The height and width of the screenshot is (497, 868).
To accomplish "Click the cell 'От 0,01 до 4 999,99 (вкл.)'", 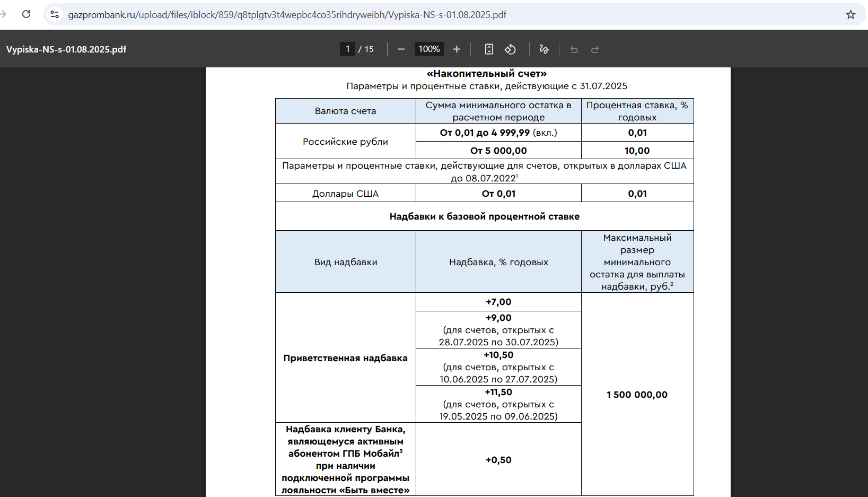I will tap(498, 133).
